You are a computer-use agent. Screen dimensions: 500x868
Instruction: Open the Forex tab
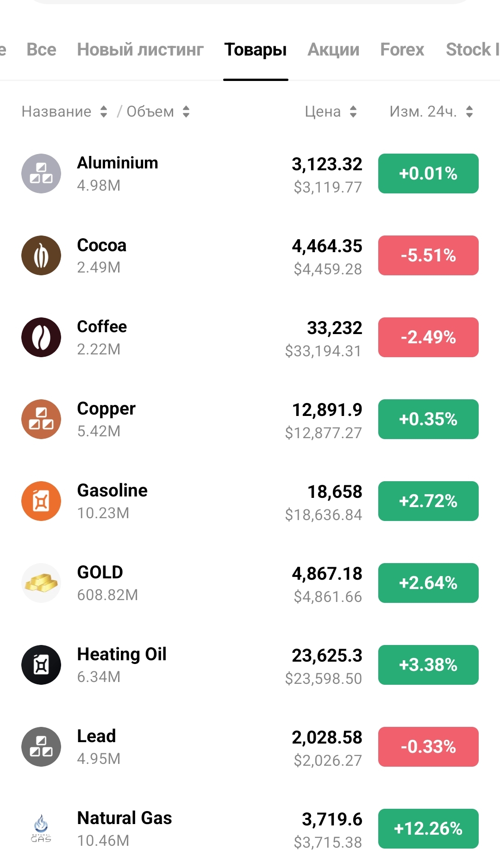pyautogui.click(x=402, y=50)
